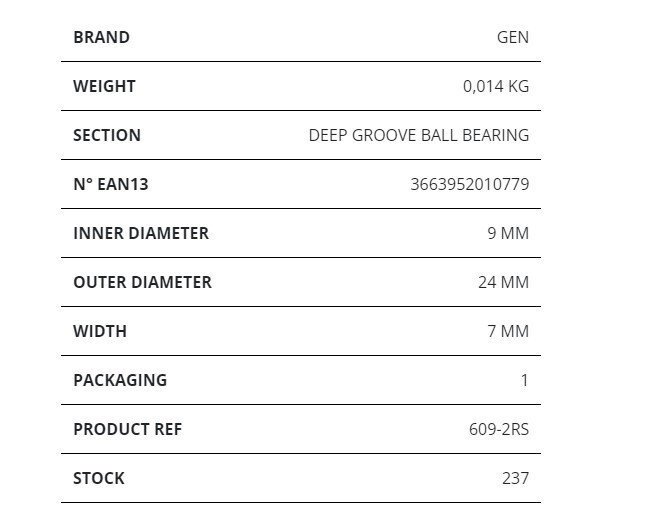
Task: Click the INNER DIAMETER label
Action: tap(141, 233)
